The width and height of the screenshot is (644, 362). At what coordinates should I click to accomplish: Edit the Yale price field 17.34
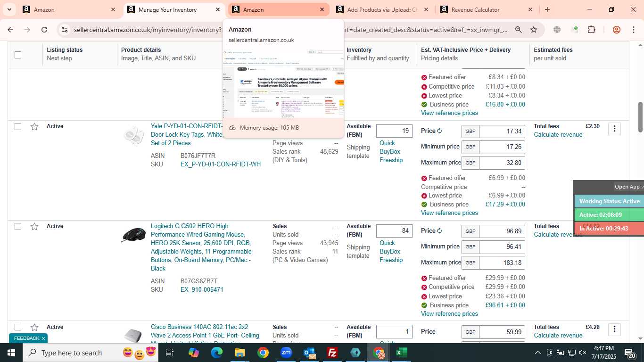pos(502,132)
